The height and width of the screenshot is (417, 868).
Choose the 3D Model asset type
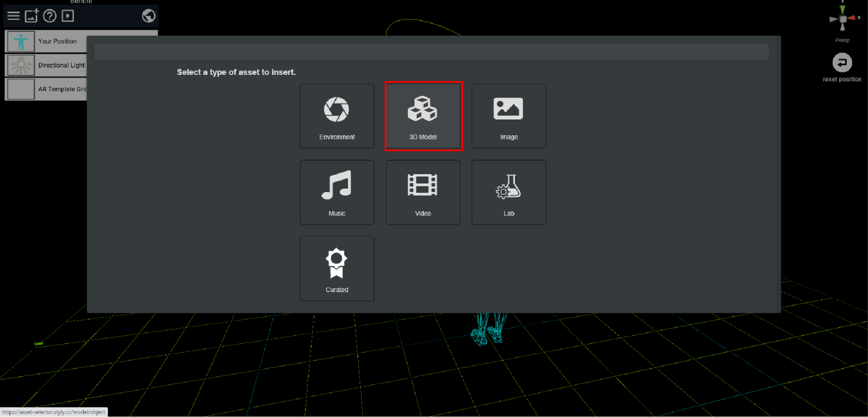423,116
